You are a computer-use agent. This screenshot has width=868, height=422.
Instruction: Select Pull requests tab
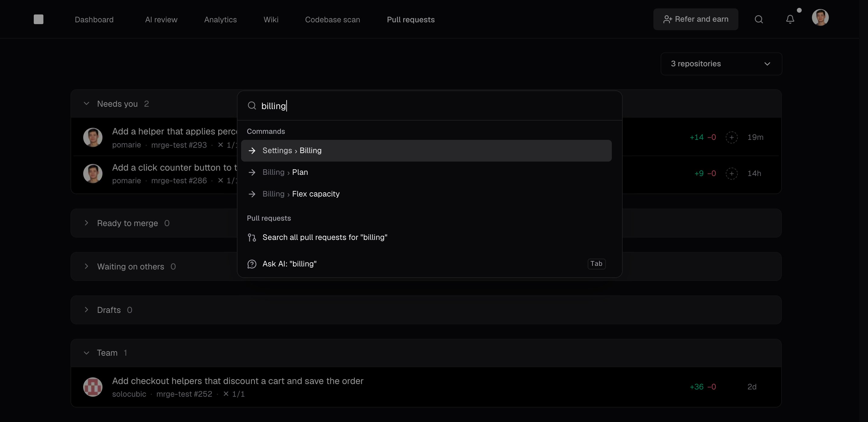411,20
